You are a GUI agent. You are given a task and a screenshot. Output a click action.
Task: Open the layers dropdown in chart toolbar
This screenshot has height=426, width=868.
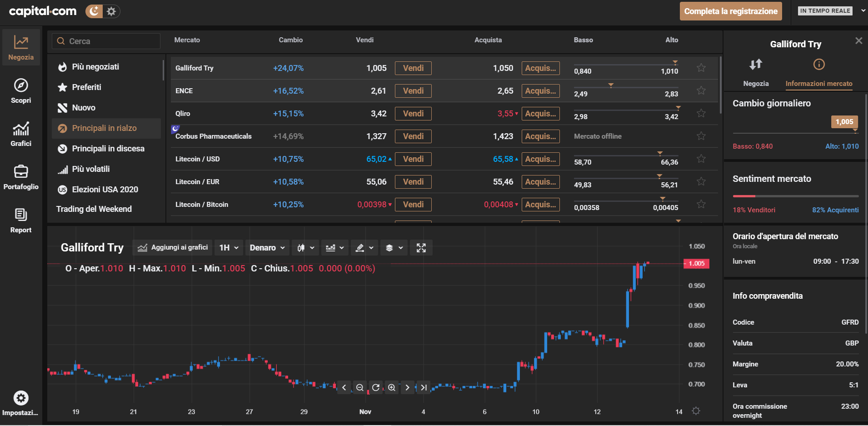pyautogui.click(x=394, y=248)
